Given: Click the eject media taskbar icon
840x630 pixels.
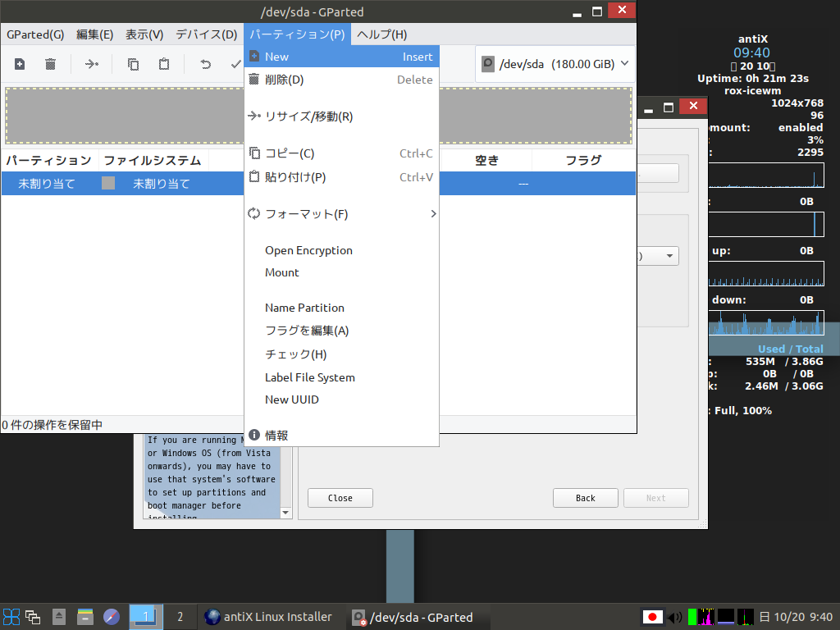Looking at the screenshot, I should click(x=59, y=617).
